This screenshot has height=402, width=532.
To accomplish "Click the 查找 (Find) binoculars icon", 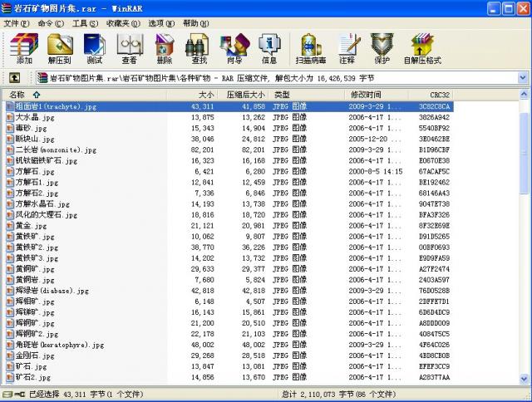I will 199,49.
